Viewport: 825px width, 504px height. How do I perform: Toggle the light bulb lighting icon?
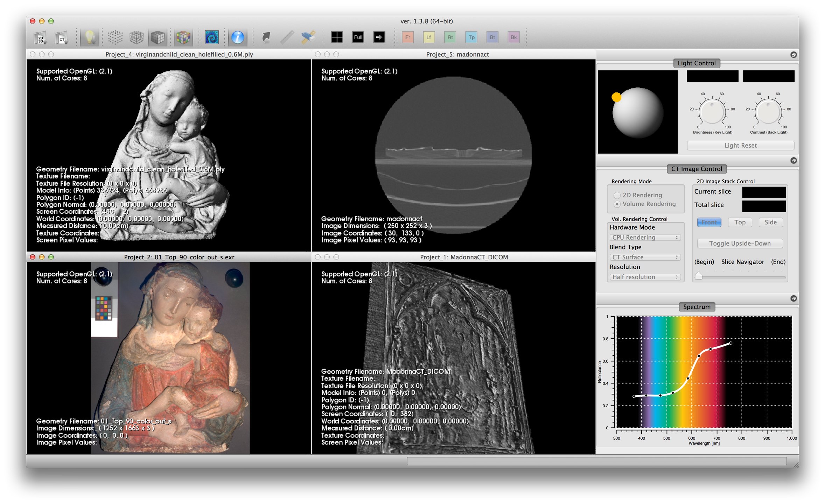point(90,37)
